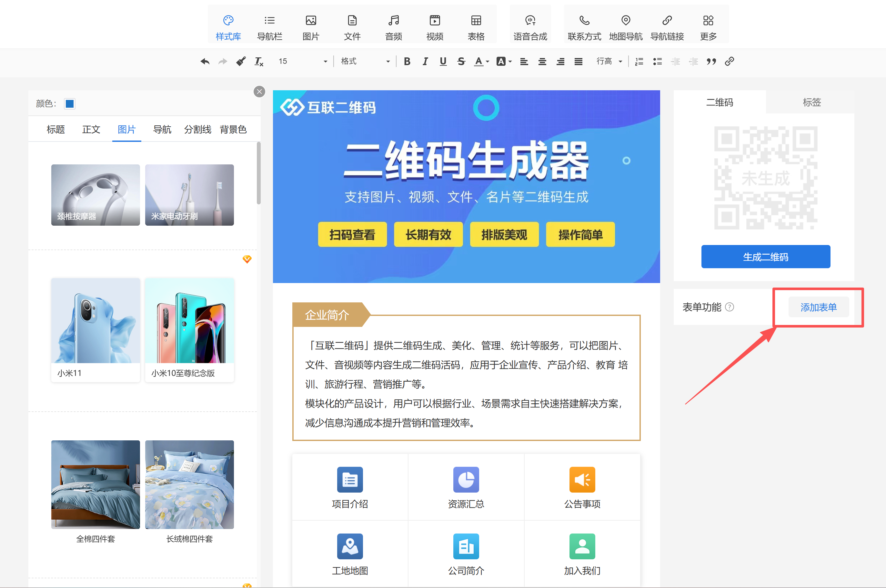Click the clear formatting icon
886x588 pixels.
coord(259,62)
